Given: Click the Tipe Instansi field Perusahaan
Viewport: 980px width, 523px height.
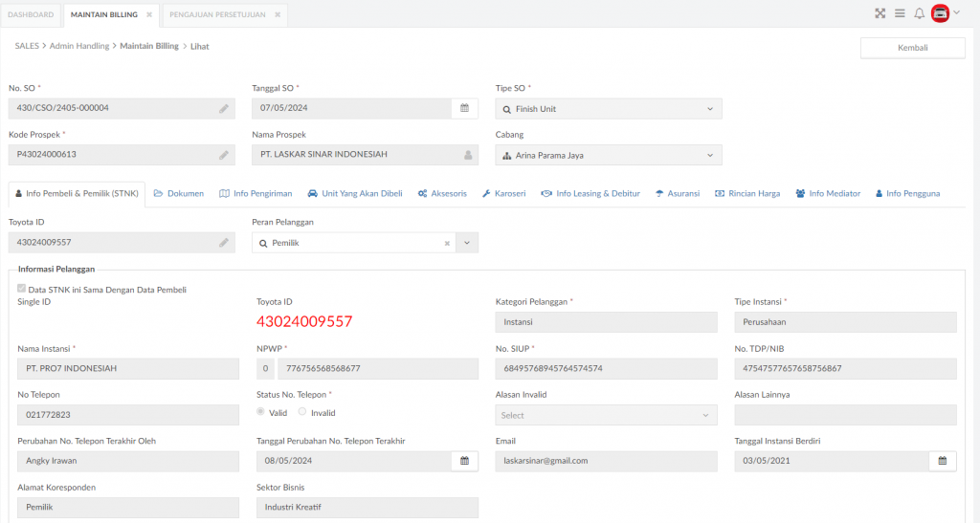Looking at the screenshot, I should click(x=845, y=322).
